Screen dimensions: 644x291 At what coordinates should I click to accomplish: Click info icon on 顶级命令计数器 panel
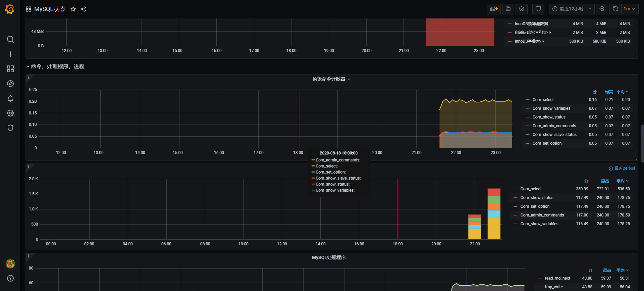point(29,78)
